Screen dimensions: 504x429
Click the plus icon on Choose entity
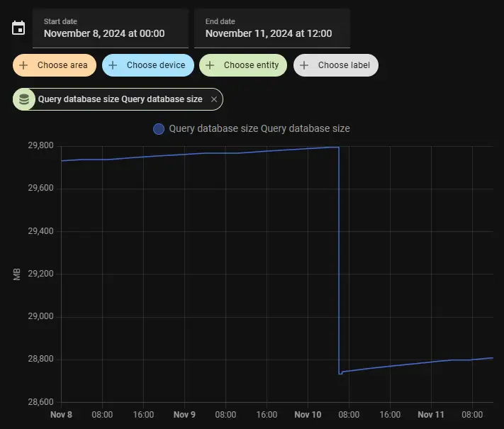coord(211,65)
